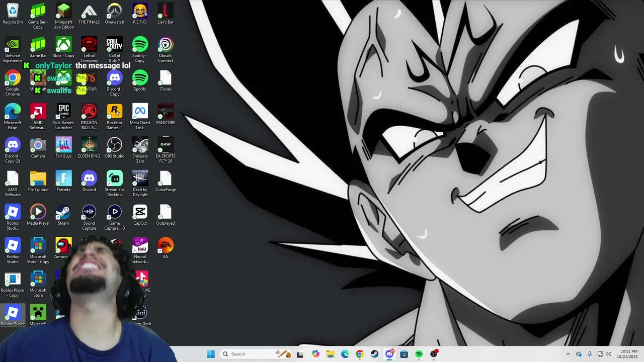Open File Explorer desktop shortcut

38,182
